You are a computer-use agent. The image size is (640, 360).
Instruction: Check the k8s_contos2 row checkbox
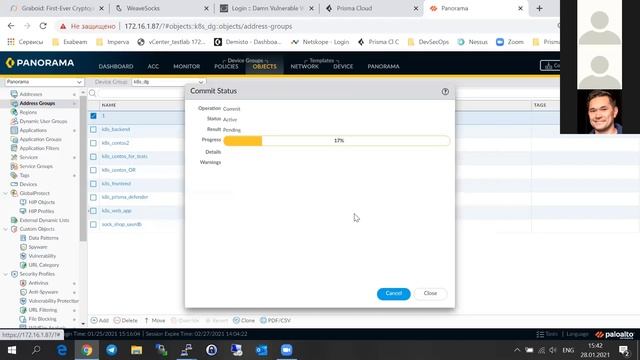click(x=93, y=143)
